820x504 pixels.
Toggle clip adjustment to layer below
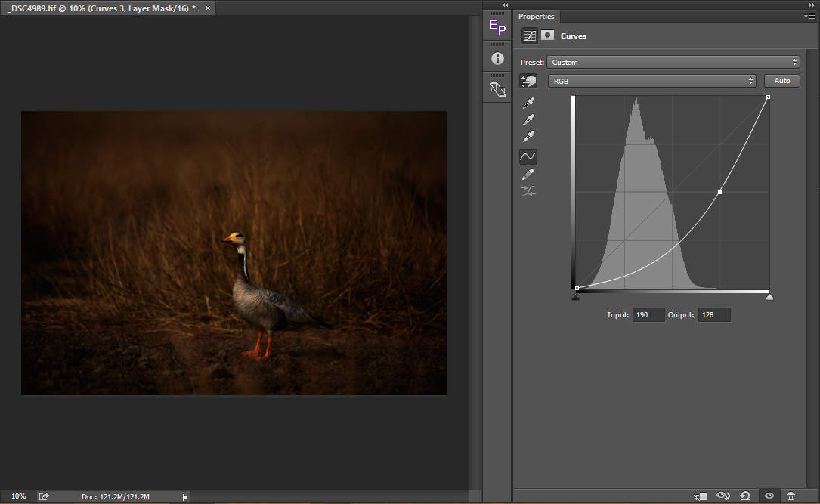click(x=701, y=496)
